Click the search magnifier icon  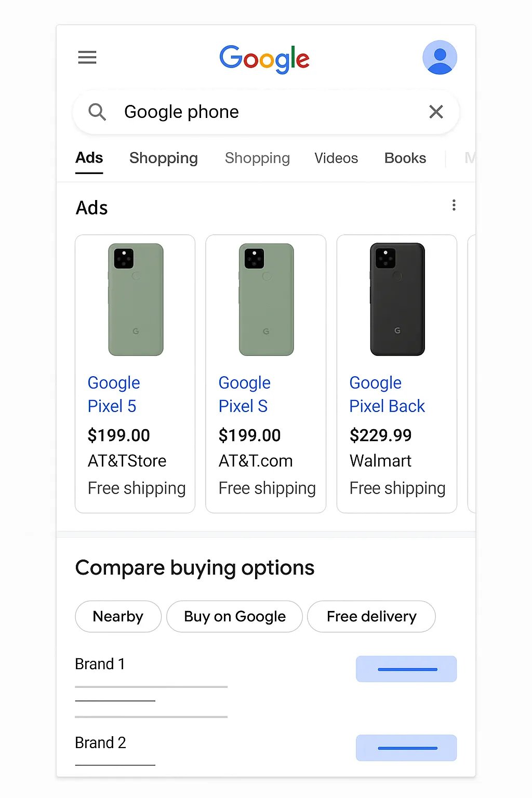[97, 112]
